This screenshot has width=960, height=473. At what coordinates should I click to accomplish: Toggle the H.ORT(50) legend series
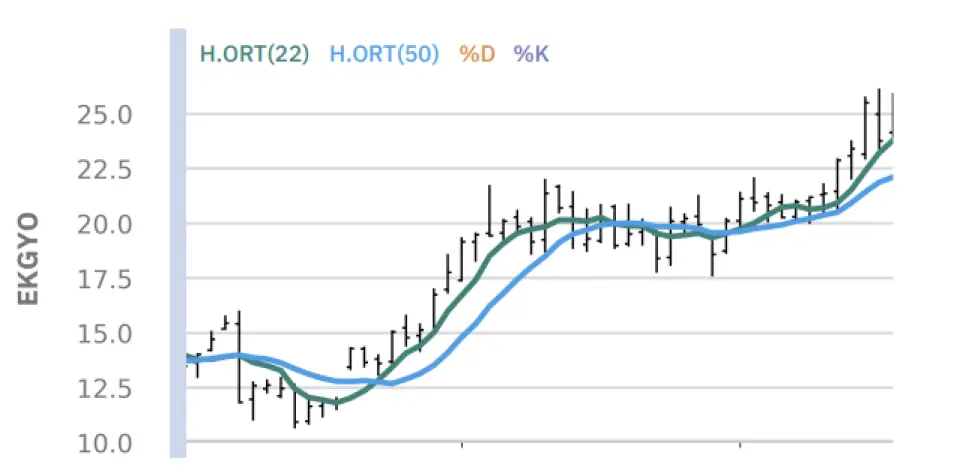pyautogui.click(x=384, y=54)
